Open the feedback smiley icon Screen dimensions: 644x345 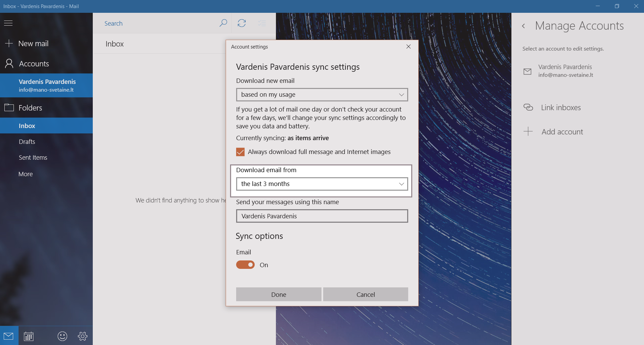click(x=62, y=336)
